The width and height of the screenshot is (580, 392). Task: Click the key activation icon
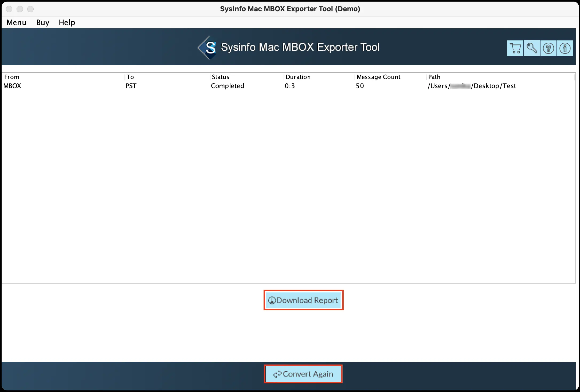[532, 48]
